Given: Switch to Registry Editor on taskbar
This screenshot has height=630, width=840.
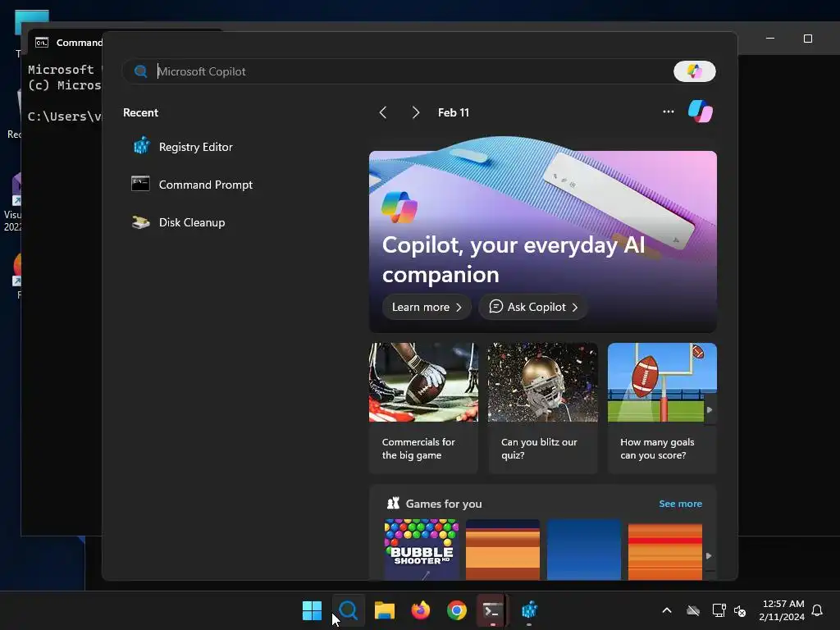Looking at the screenshot, I should pyautogui.click(x=529, y=610).
